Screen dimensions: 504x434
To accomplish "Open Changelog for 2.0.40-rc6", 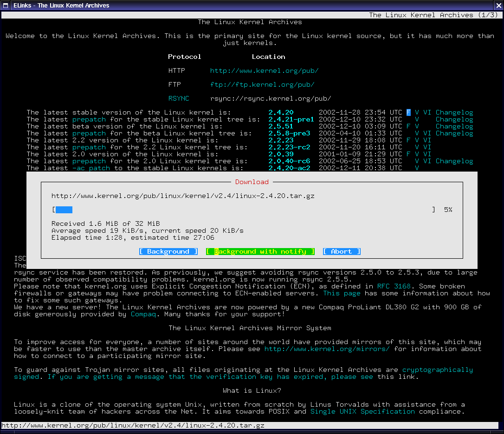I will 454,161.
